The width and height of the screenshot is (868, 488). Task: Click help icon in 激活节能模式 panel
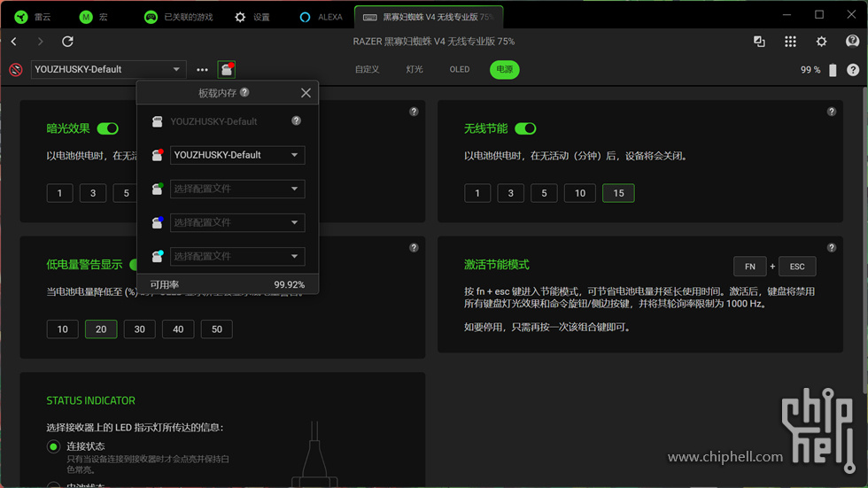coord(832,248)
